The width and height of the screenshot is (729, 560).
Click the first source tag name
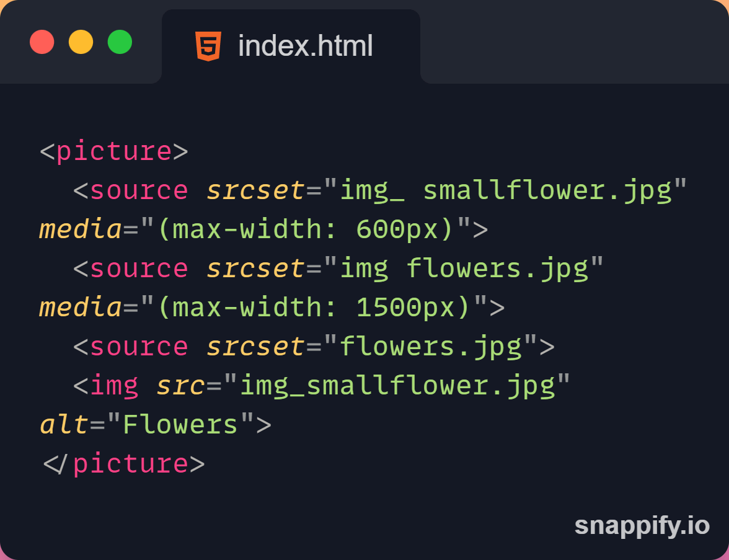click(x=139, y=190)
